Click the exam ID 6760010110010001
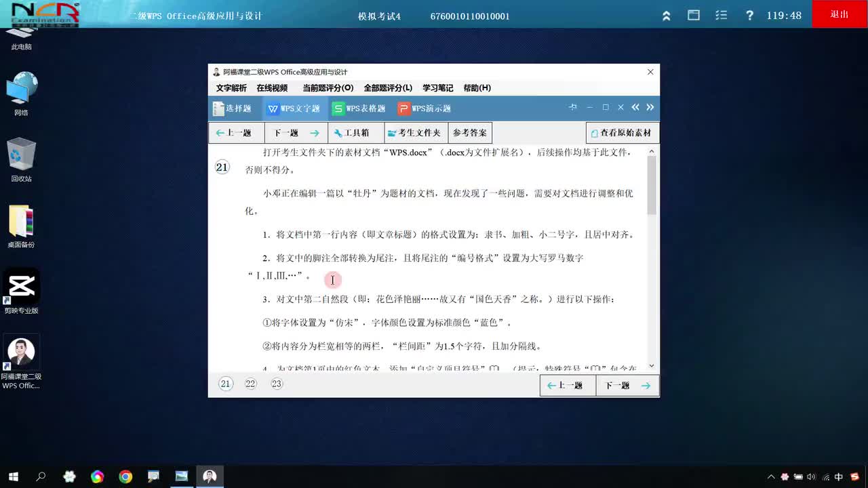Viewport: 868px width, 488px height. coord(470,16)
